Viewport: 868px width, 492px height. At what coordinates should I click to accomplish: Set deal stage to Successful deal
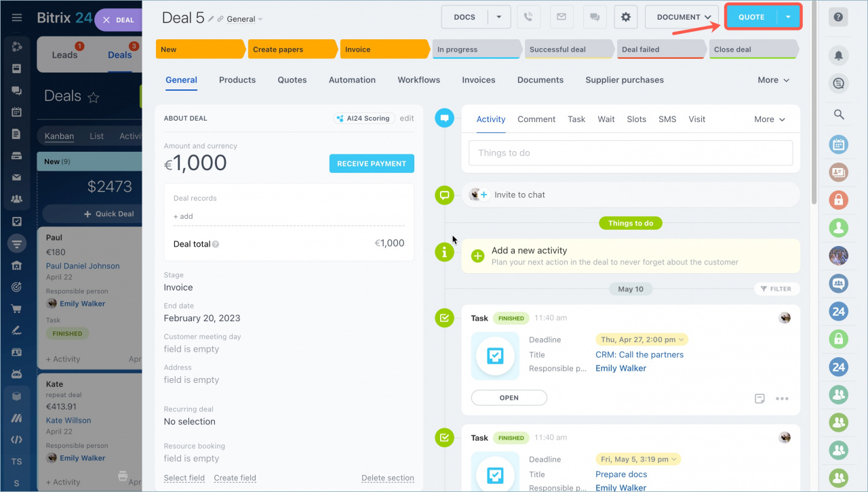pyautogui.click(x=568, y=49)
